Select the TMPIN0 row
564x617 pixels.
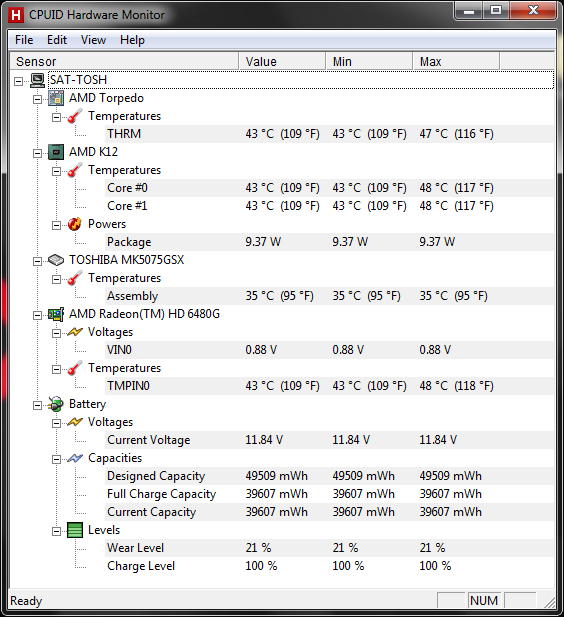(x=330, y=386)
